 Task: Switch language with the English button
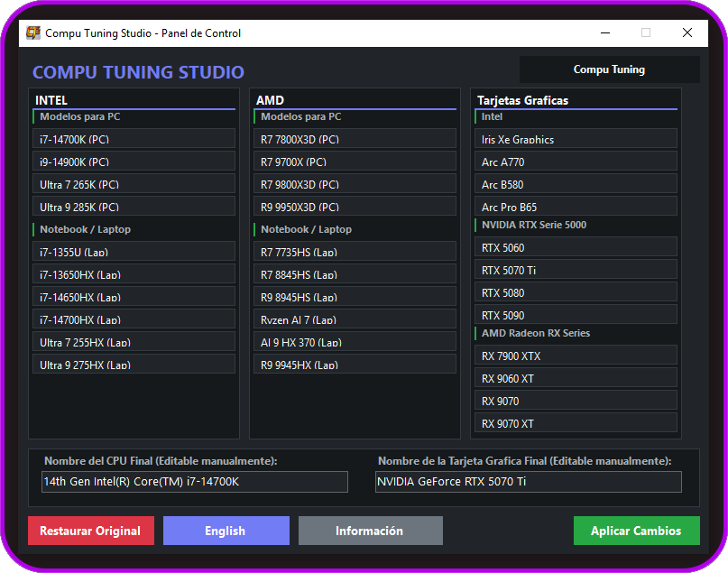click(226, 531)
